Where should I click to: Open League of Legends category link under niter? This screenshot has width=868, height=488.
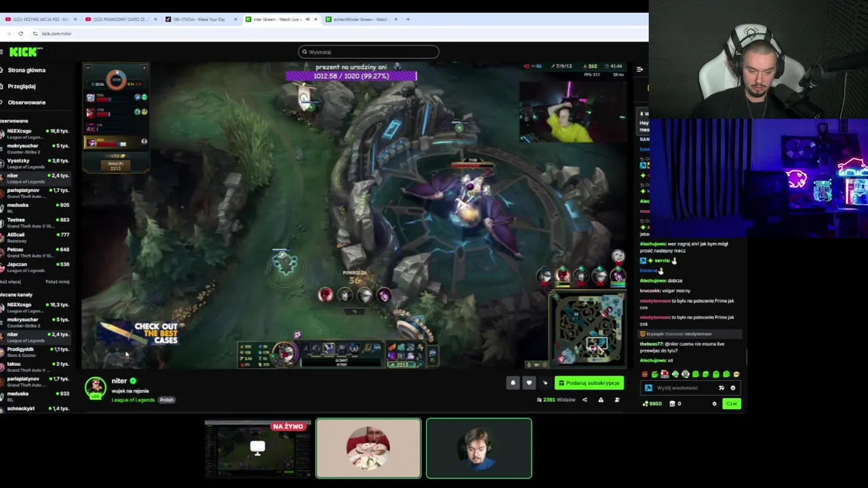click(x=133, y=400)
